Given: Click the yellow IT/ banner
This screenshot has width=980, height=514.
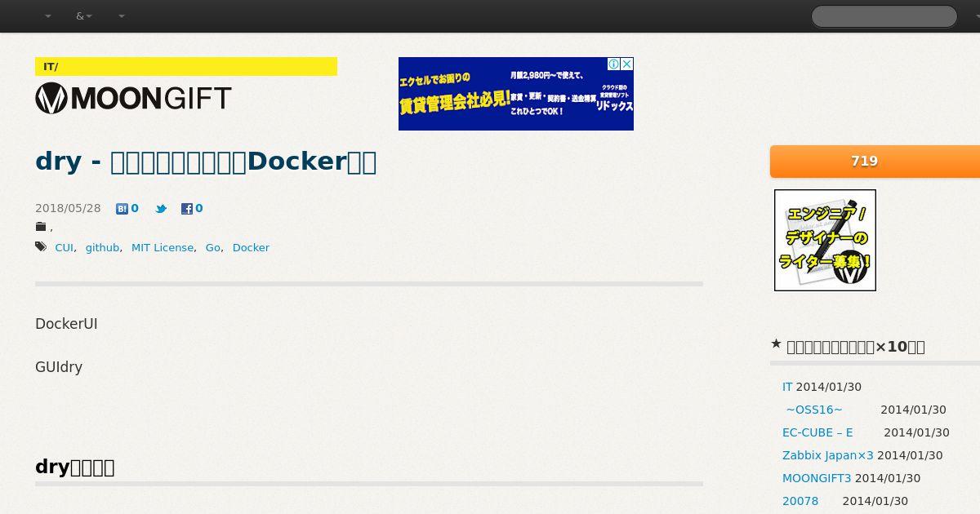Looking at the screenshot, I should [x=186, y=66].
